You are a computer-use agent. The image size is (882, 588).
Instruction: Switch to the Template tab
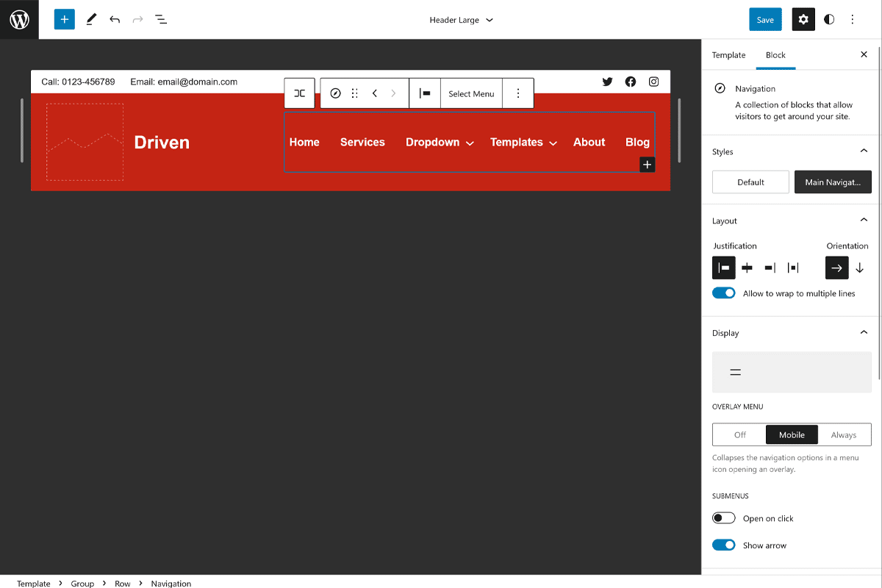click(x=728, y=55)
